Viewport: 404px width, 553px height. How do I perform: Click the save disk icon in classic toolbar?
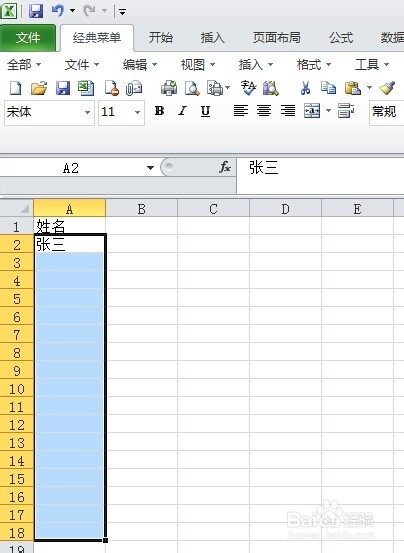pyautogui.click(x=63, y=88)
